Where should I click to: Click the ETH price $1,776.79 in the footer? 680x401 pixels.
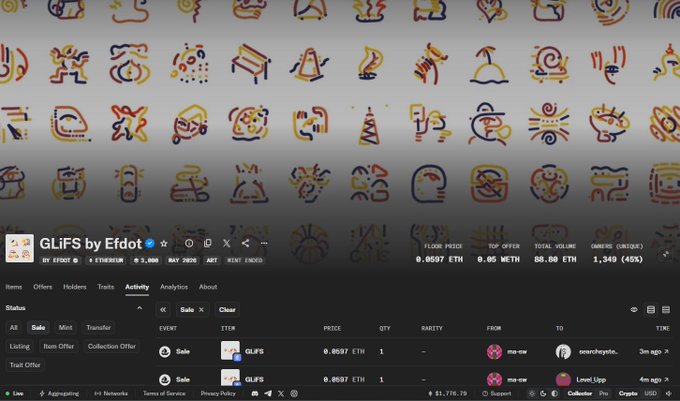[448, 394]
